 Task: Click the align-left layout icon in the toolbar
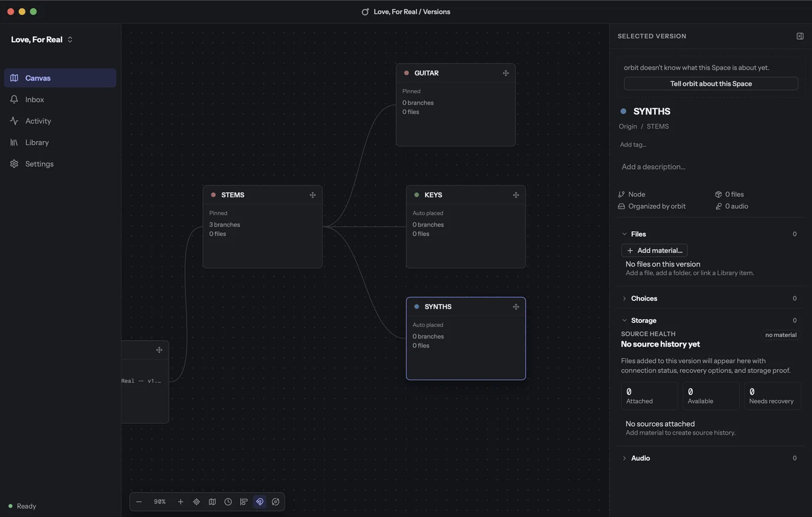(x=244, y=502)
